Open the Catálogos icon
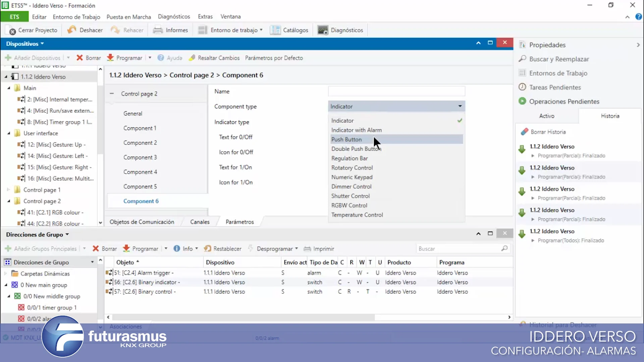This screenshot has height=362, width=644. (275, 30)
